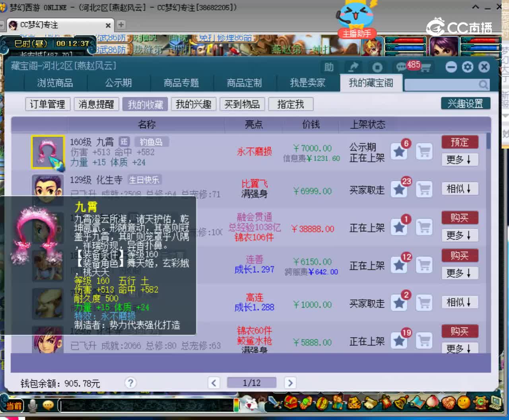Open 指定我 section
The height and width of the screenshot is (420, 509).
click(291, 104)
